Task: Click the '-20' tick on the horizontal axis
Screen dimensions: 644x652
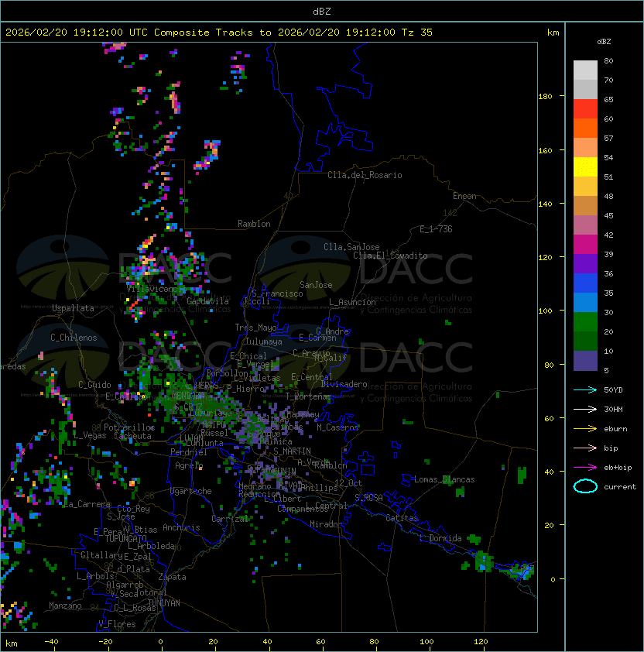Action: coord(105,642)
